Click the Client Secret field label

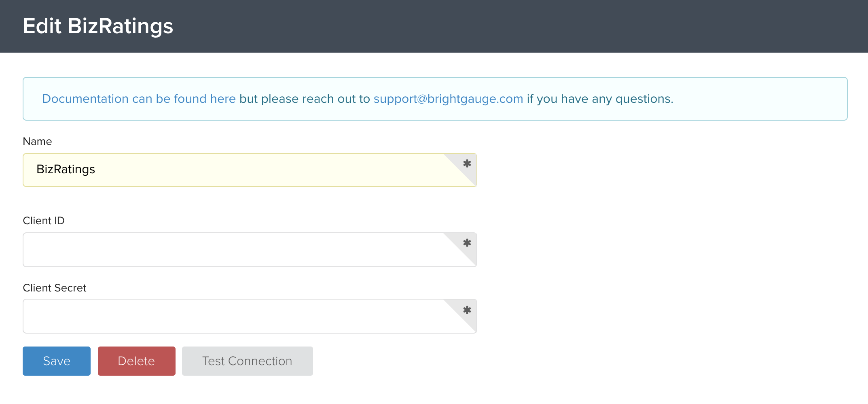(55, 288)
